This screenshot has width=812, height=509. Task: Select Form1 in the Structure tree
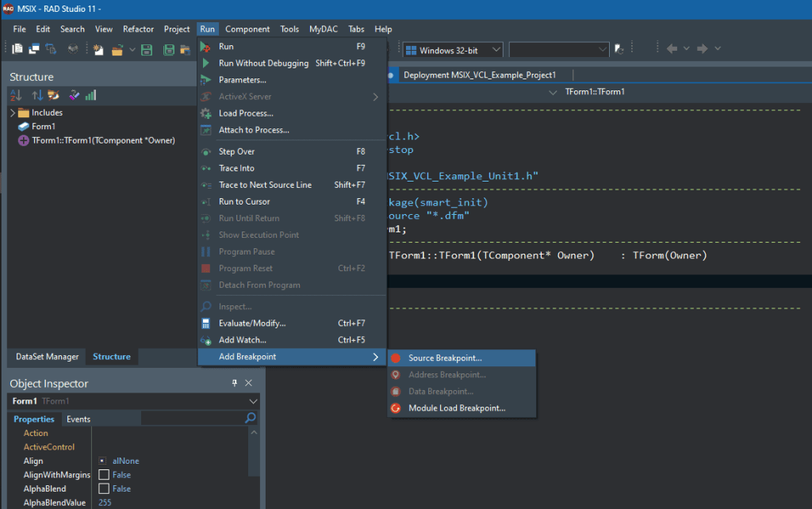tap(36, 126)
